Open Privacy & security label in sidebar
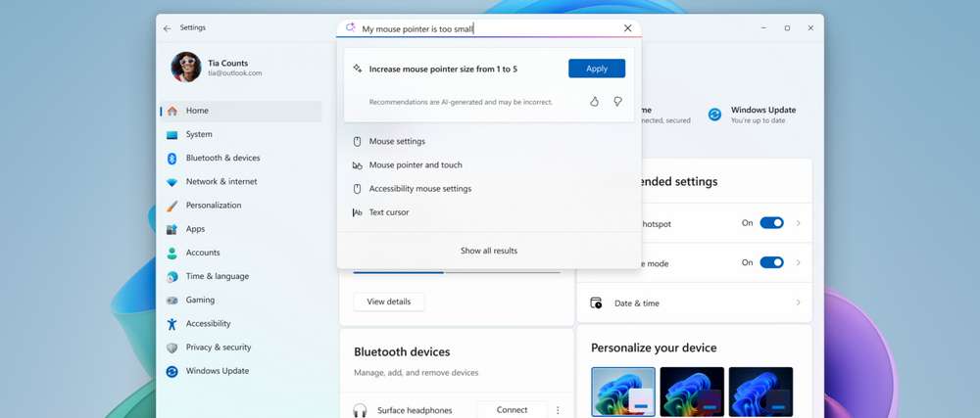The image size is (980, 418). coord(219,348)
